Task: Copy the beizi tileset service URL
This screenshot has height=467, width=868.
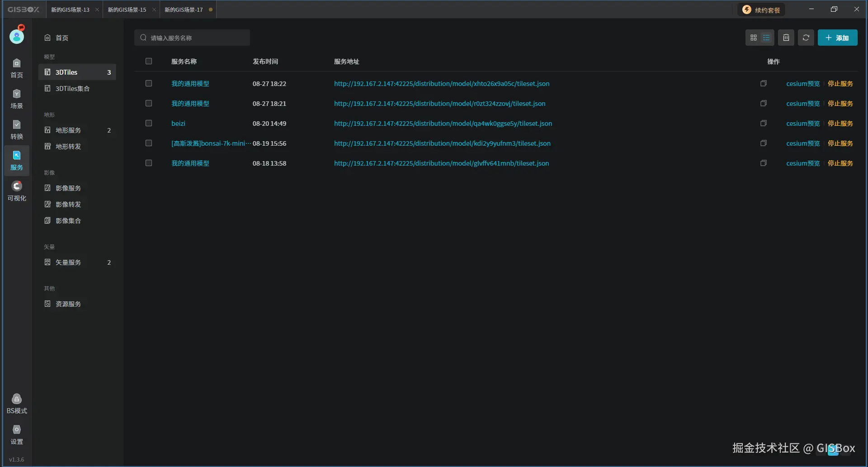Action: 763,123
